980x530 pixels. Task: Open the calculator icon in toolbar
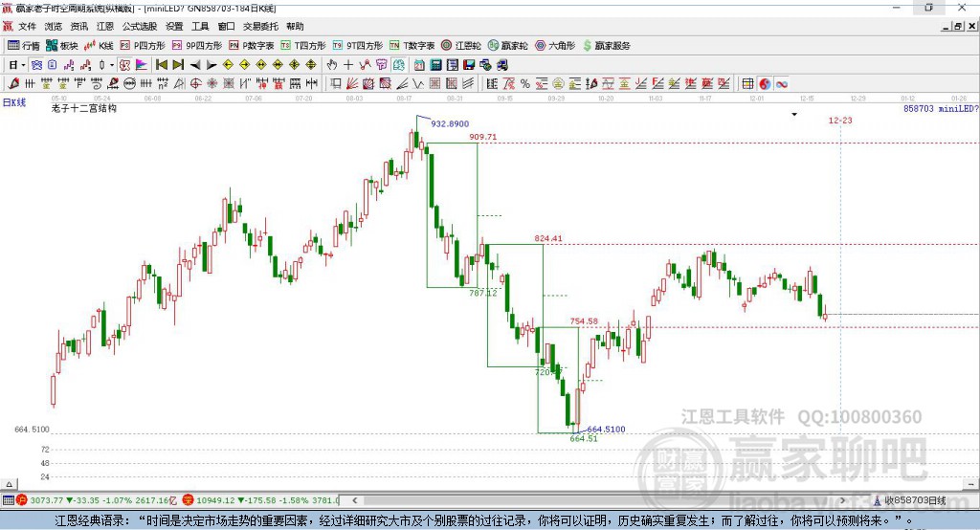435,65
